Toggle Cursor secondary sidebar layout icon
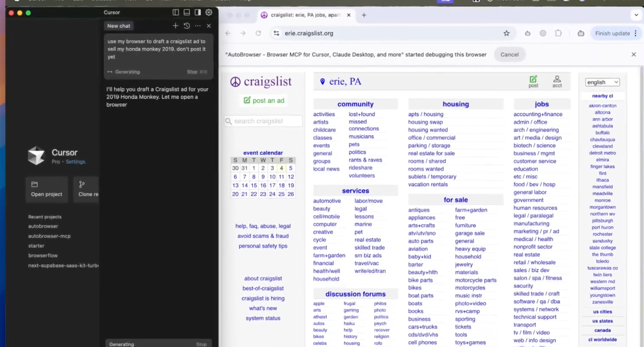 point(198,12)
